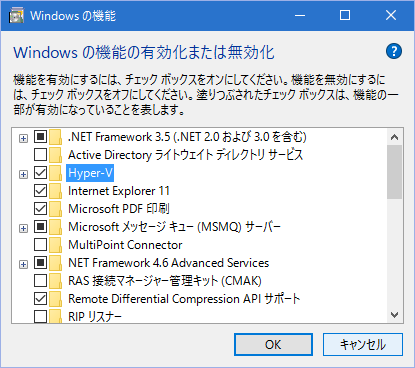Select the Hyper-V label
This screenshot has height=368, width=415.
(x=90, y=173)
